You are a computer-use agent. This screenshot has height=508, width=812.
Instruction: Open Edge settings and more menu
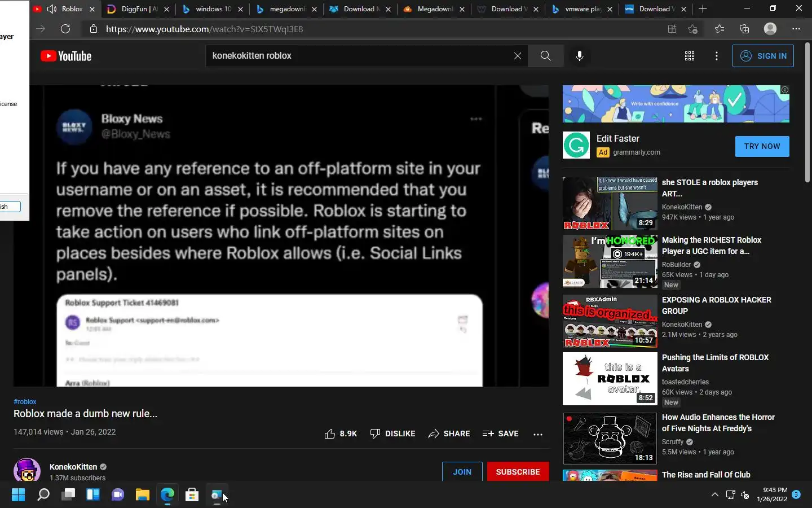(796, 29)
